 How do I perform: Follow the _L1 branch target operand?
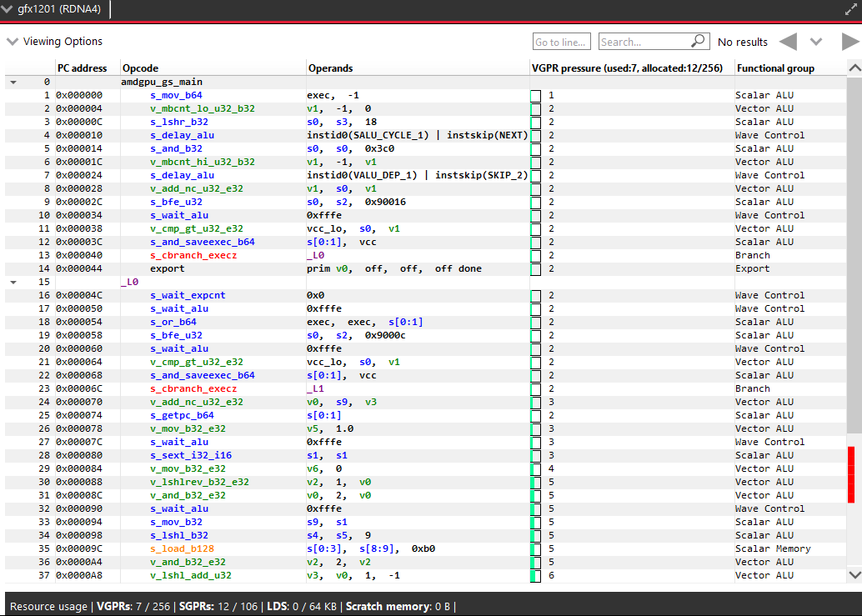[x=315, y=388]
